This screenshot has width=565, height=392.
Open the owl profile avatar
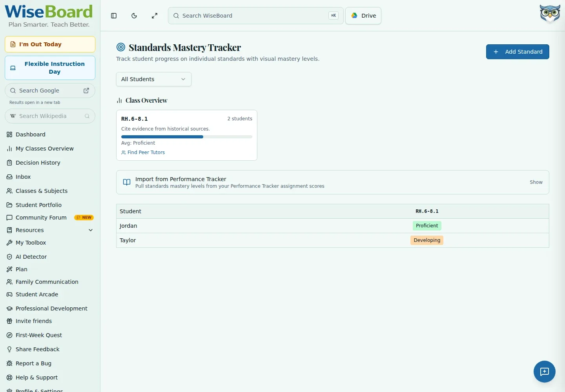point(550,14)
